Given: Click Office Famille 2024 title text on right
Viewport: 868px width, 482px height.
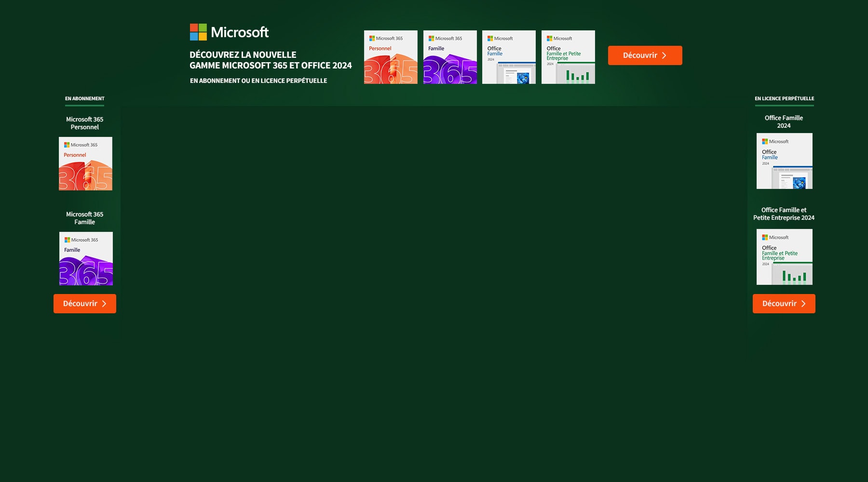Looking at the screenshot, I should pyautogui.click(x=784, y=122).
